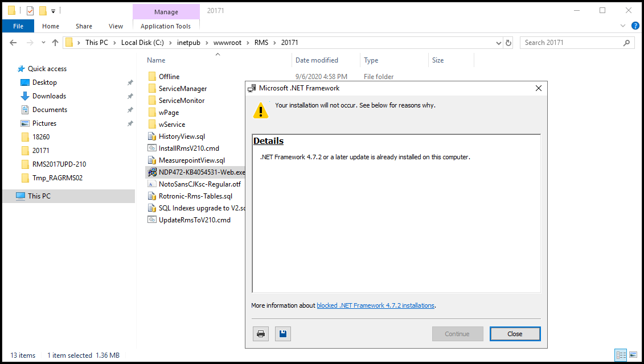
Task: Click RMS in address breadcrumb
Action: tap(261, 43)
